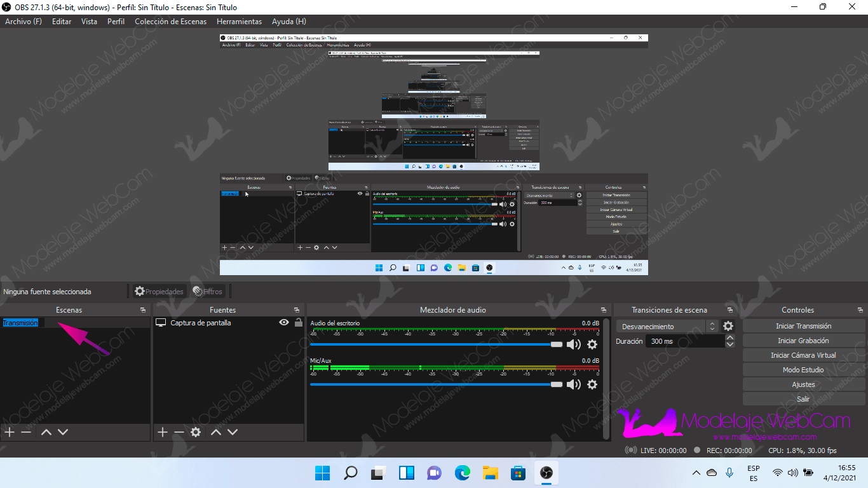Mute the Mic/Aux speaker

(574, 384)
